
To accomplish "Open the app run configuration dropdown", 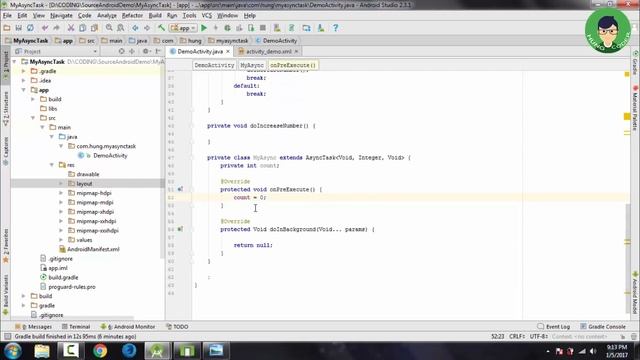I will pyautogui.click(x=183, y=28).
